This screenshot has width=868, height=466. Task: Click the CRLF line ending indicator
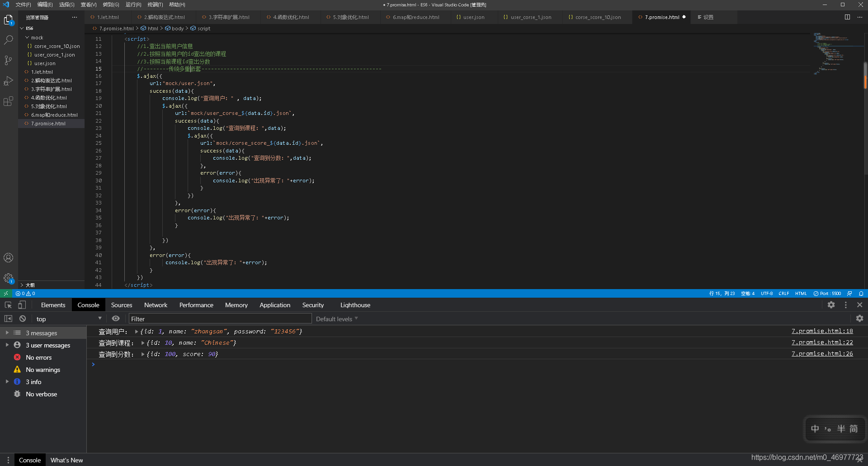point(783,294)
